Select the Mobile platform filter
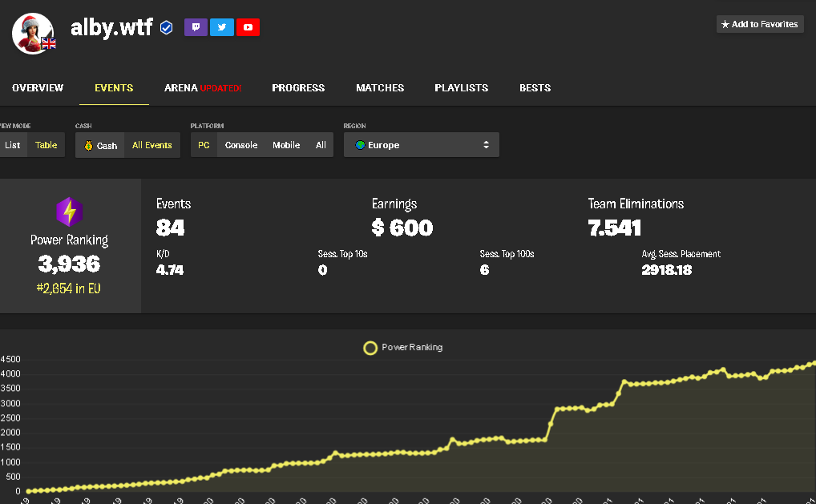Image resolution: width=816 pixels, height=504 pixels. coord(286,145)
